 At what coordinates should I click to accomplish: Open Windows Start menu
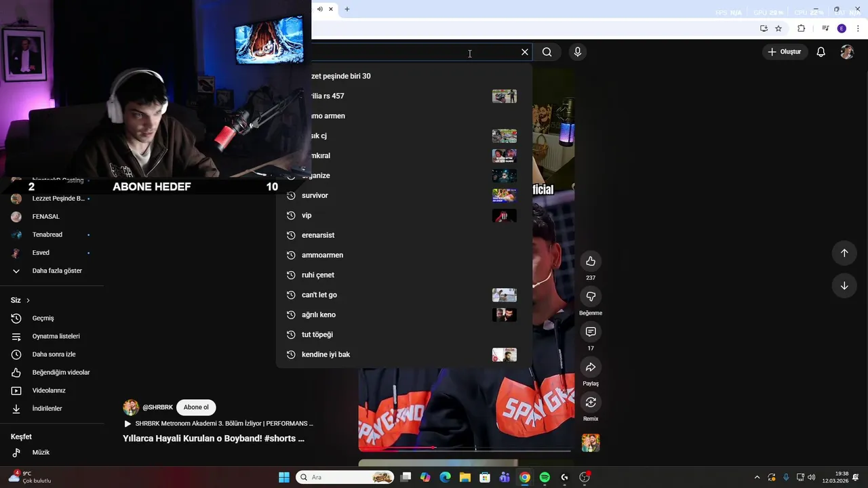pyautogui.click(x=284, y=477)
